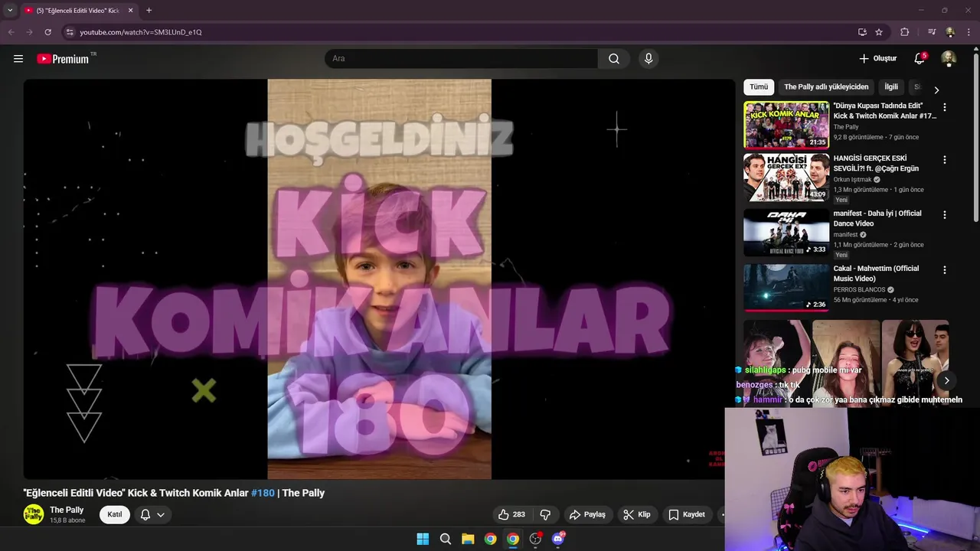This screenshot has width=980, height=551.
Task: Open the Chrome extensions puzzle icon
Action: [904, 32]
